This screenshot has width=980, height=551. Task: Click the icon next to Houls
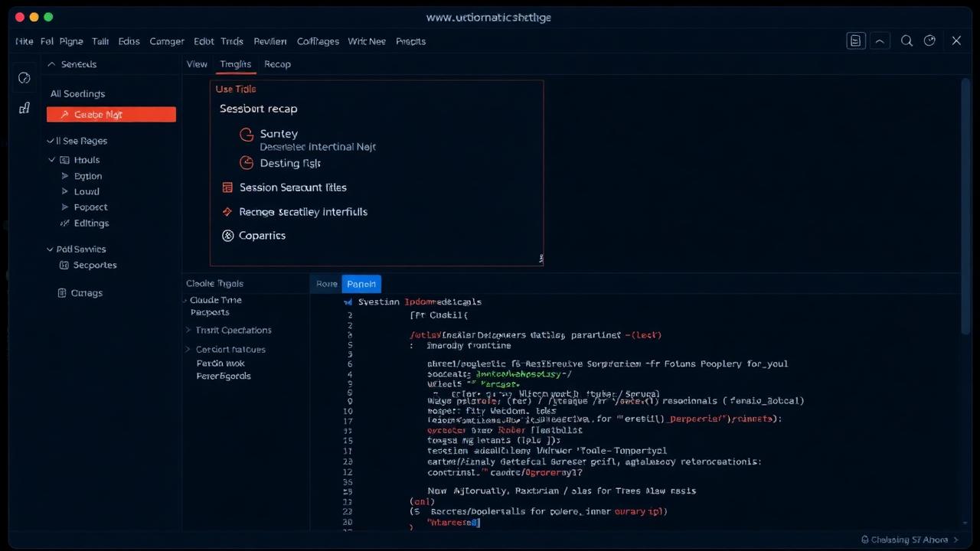(65, 160)
